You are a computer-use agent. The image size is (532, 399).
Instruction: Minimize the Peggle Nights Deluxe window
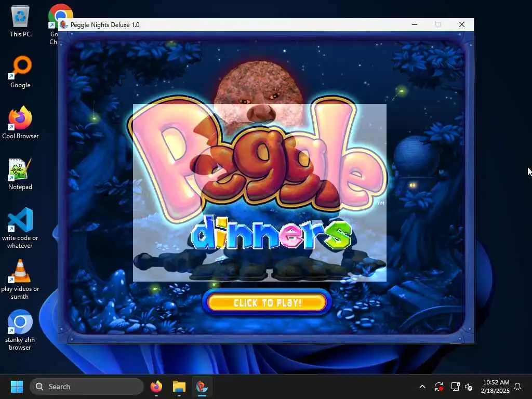(415, 24)
